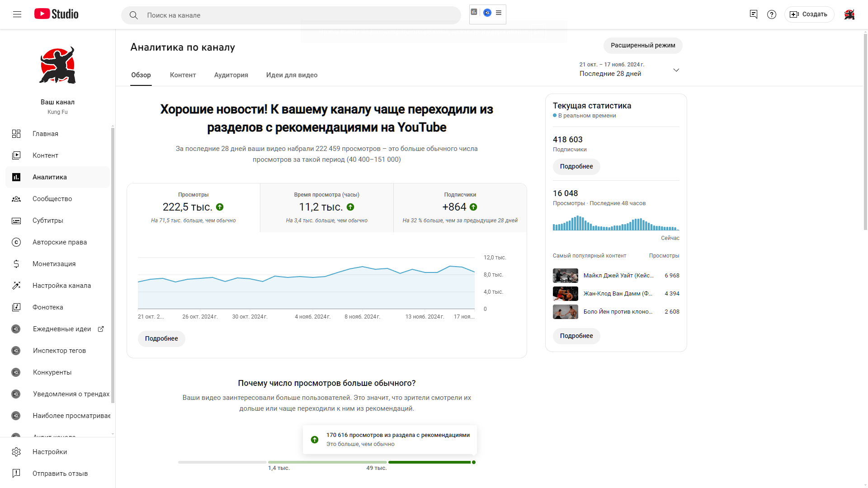Open the comments feedback icon in header
This screenshot has width=868, height=488.
click(753, 14)
